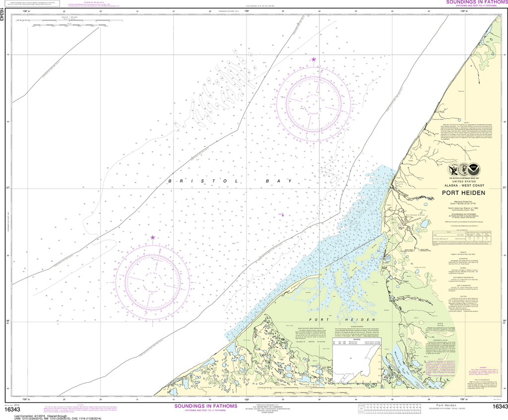
Task: Click the ALASKA - WEST COAST heading
Action: 464,185
